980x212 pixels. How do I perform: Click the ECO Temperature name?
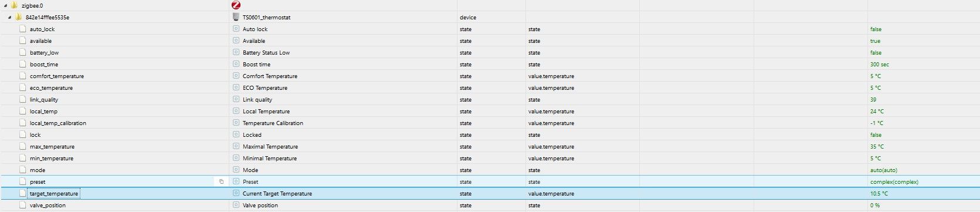click(x=265, y=88)
